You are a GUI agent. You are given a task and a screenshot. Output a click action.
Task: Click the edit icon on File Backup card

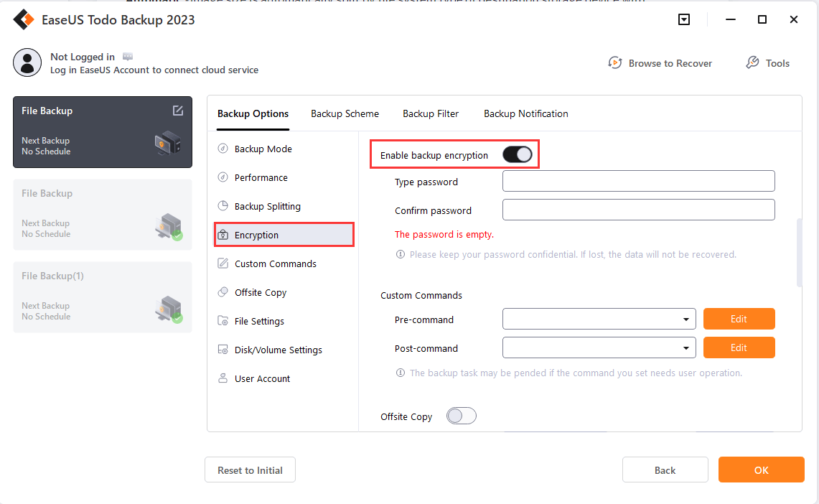click(x=178, y=111)
